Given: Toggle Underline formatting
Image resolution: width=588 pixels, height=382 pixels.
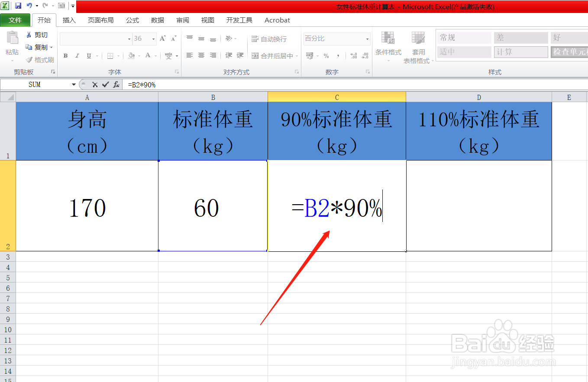Looking at the screenshot, I should click(89, 56).
